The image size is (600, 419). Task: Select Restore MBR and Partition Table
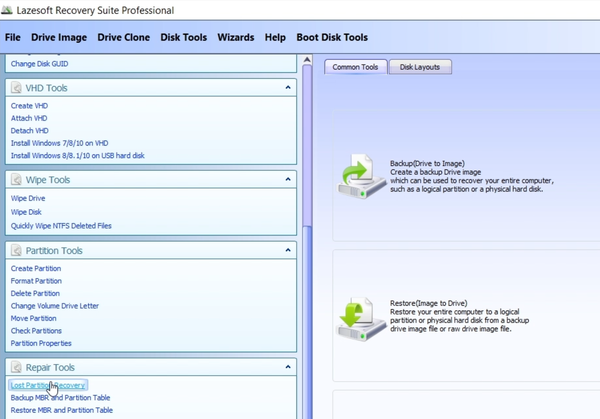(x=62, y=410)
